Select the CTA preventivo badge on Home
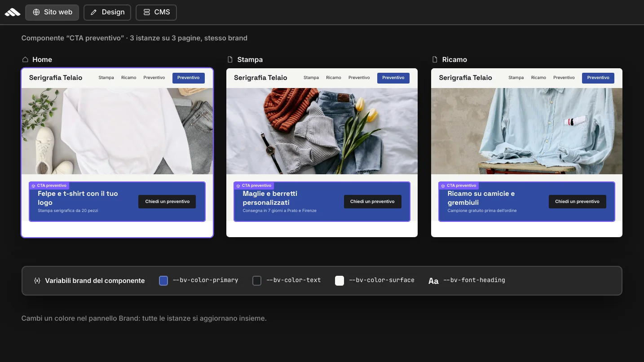644x362 pixels. click(x=49, y=185)
